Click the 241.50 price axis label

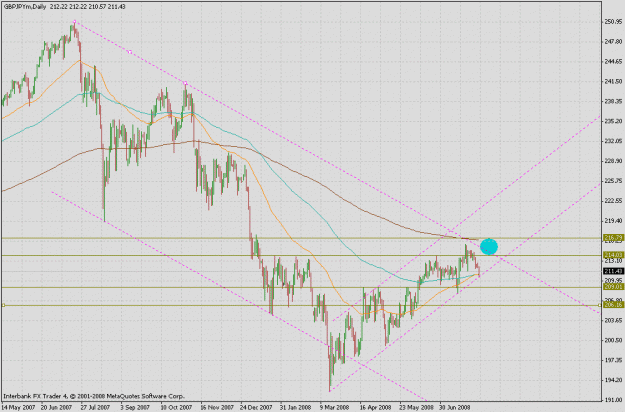613,81
